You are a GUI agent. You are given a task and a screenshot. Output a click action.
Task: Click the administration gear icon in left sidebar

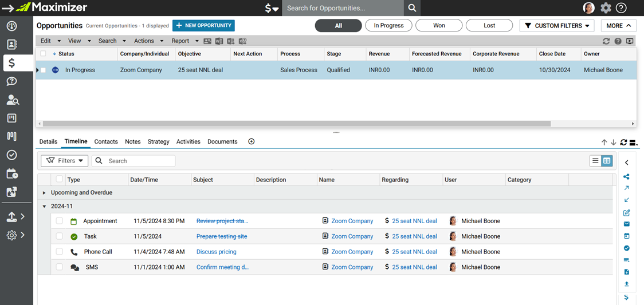click(x=11, y=235)
